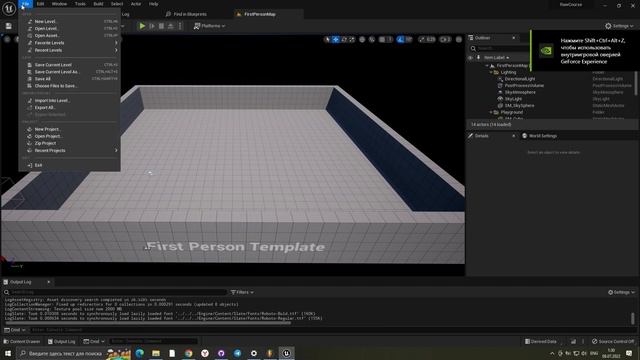Click the Source Control Off button
640x360 pixels.
613,341
